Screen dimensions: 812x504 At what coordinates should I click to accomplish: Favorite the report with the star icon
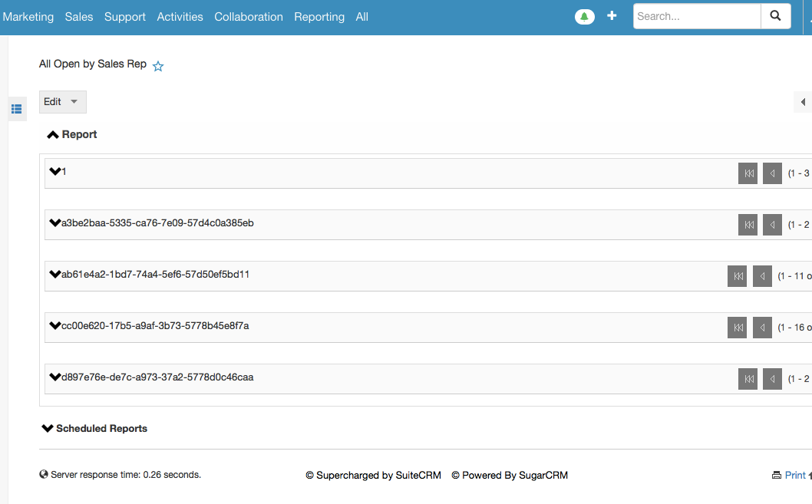[x=158, y=66]
